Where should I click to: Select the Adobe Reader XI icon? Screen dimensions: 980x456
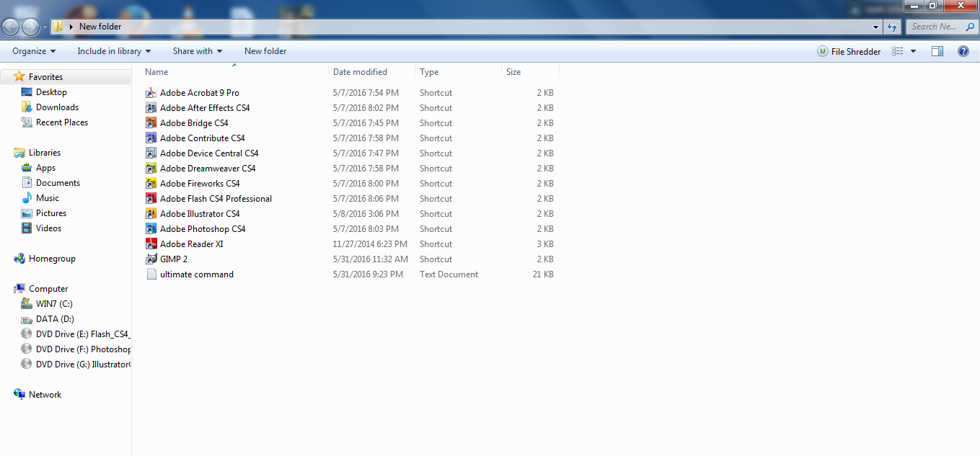pos(151,244)
